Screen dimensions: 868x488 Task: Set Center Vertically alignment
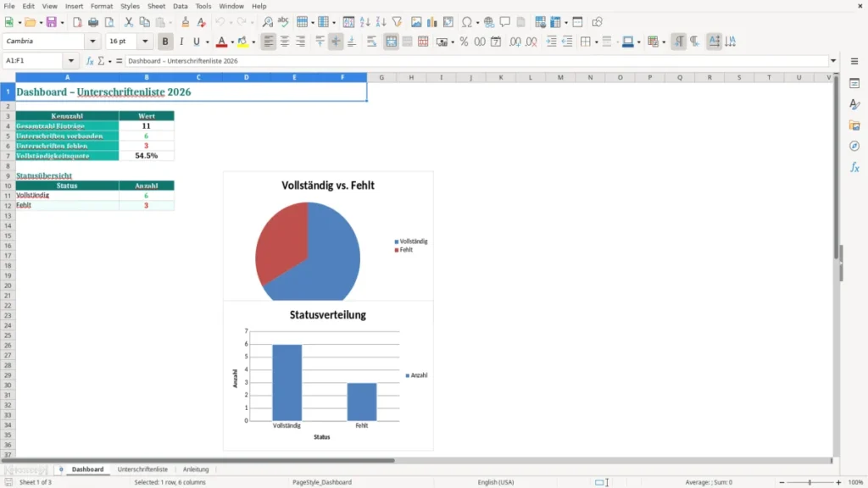click(336, 42)
